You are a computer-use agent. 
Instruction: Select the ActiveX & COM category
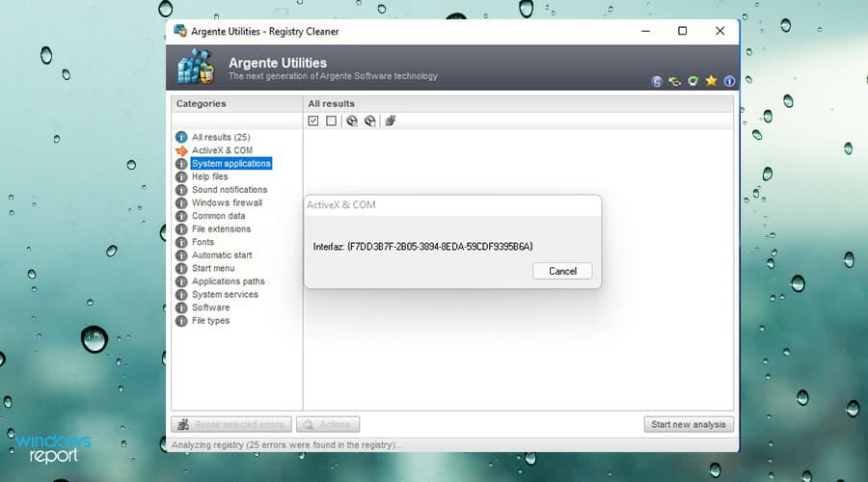(222, 150)
